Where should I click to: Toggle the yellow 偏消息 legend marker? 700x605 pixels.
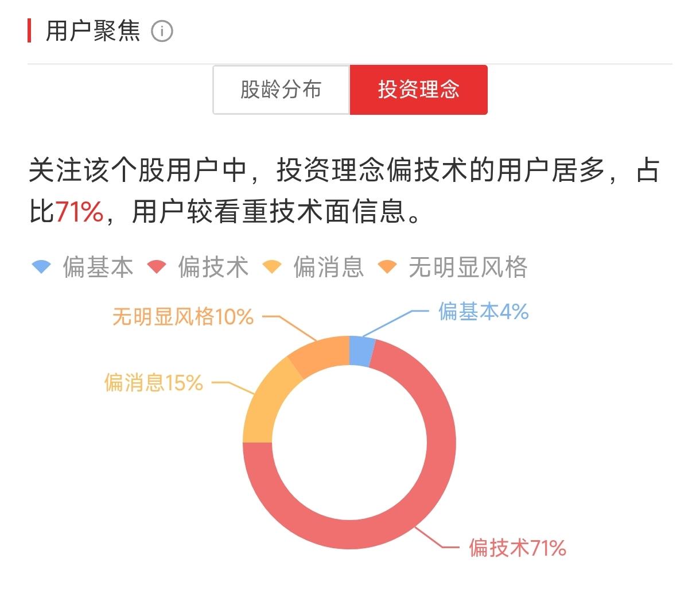[272, 267]
